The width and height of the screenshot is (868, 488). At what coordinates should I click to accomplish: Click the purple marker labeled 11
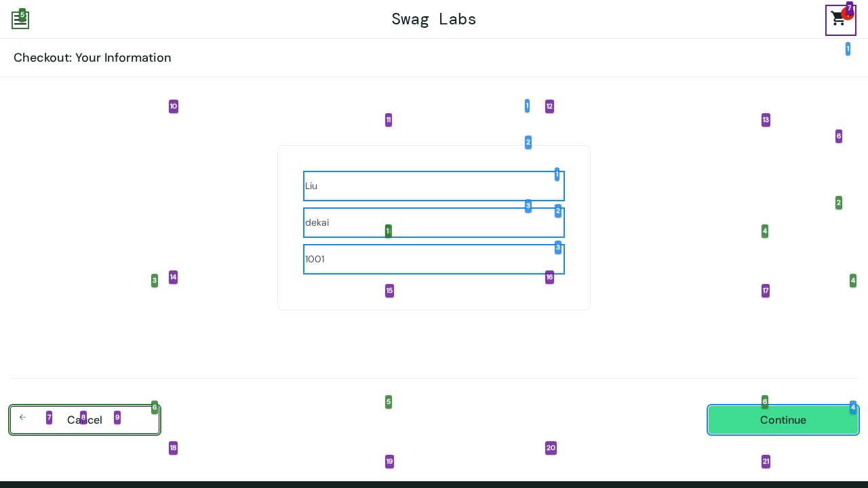(389, 120)
